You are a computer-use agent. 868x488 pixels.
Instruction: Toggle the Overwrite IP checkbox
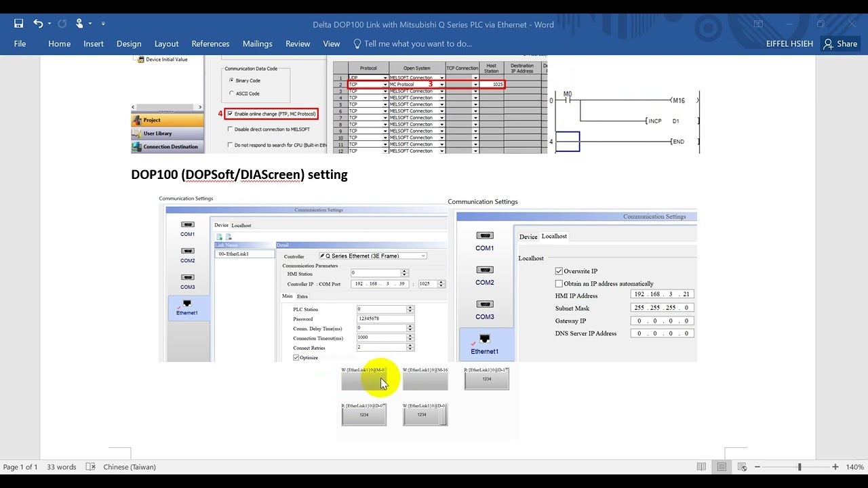tap(559, 271)
